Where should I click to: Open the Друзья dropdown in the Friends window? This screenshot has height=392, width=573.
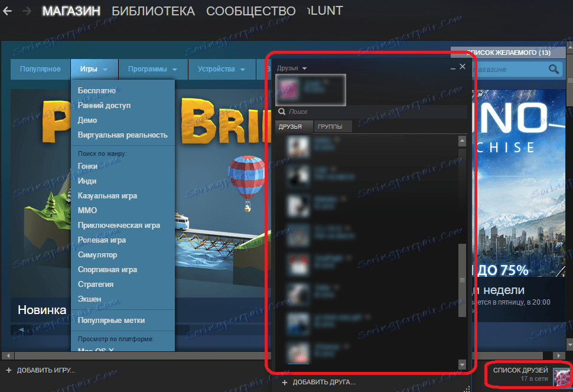coord(292,68)
